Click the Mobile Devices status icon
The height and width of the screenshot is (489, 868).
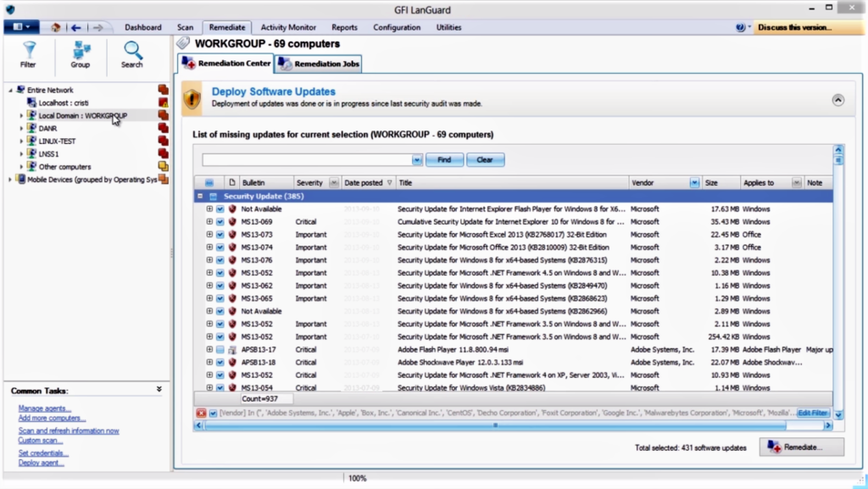[x=163, y=179]
